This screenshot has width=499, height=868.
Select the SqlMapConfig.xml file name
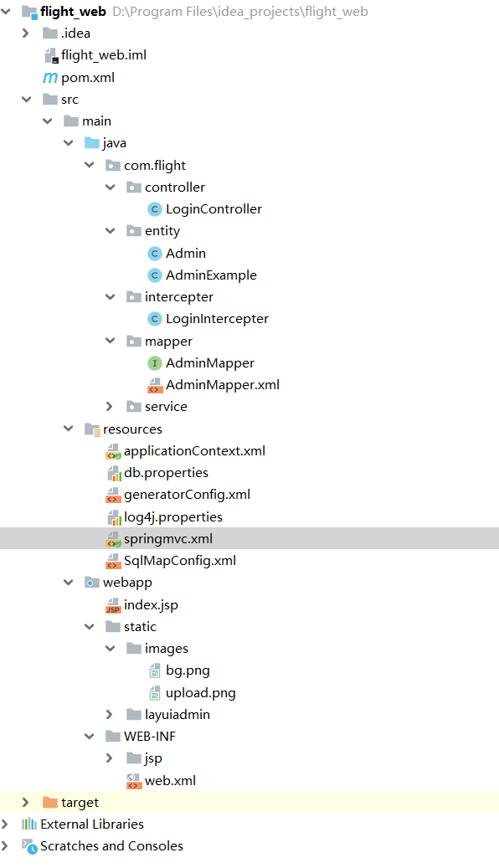180,561
